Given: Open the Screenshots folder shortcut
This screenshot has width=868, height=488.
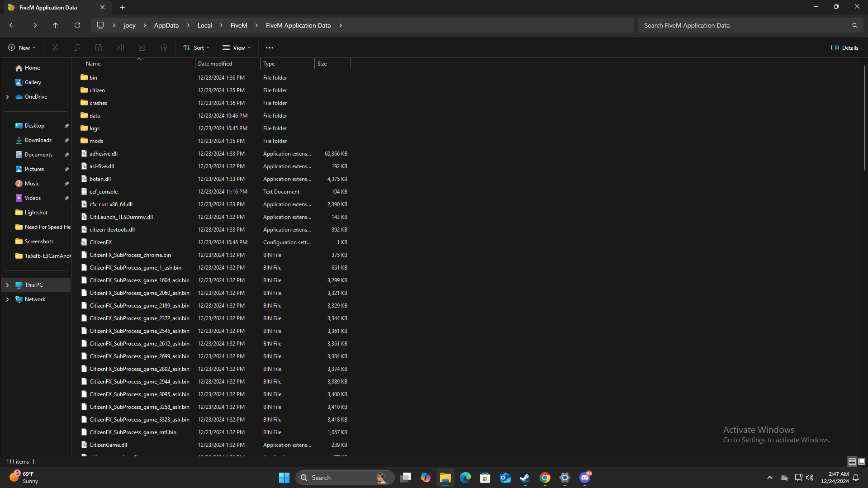Looking at the screenshot, I should 39,242.
